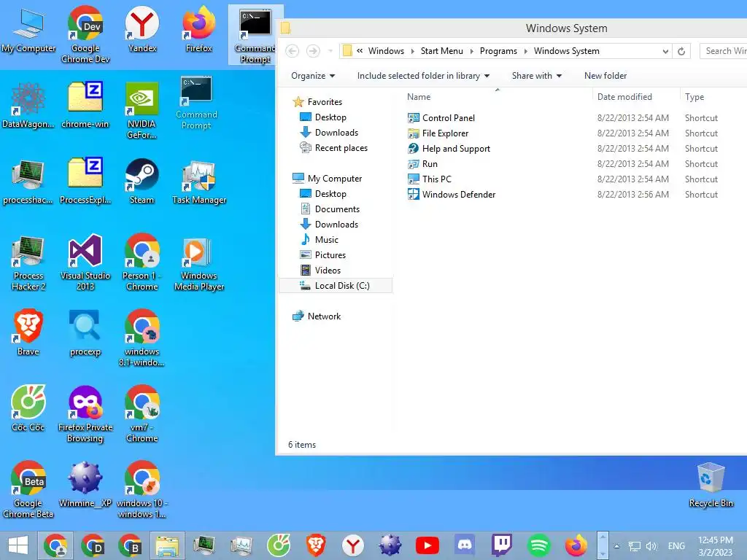Image resolution: width=747 pixels, height=560 pixels.
Task: Select This PC shortcut in file list
Action: pyautogui.click(x=429, y=179)
